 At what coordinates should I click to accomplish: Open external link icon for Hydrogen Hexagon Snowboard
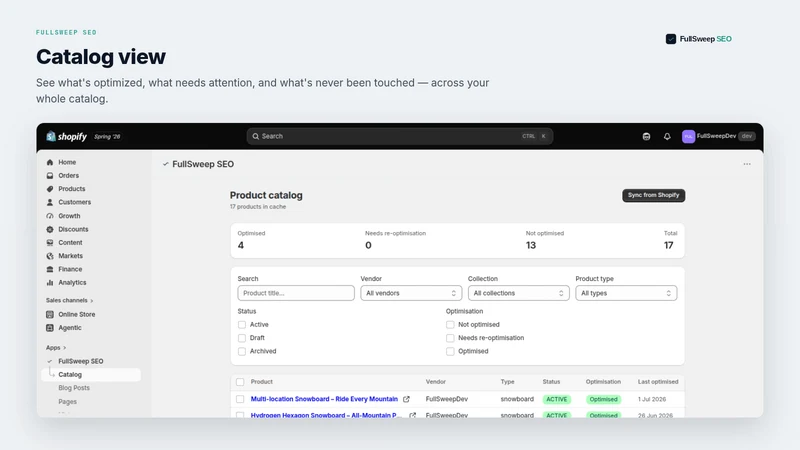click(412, 415)
